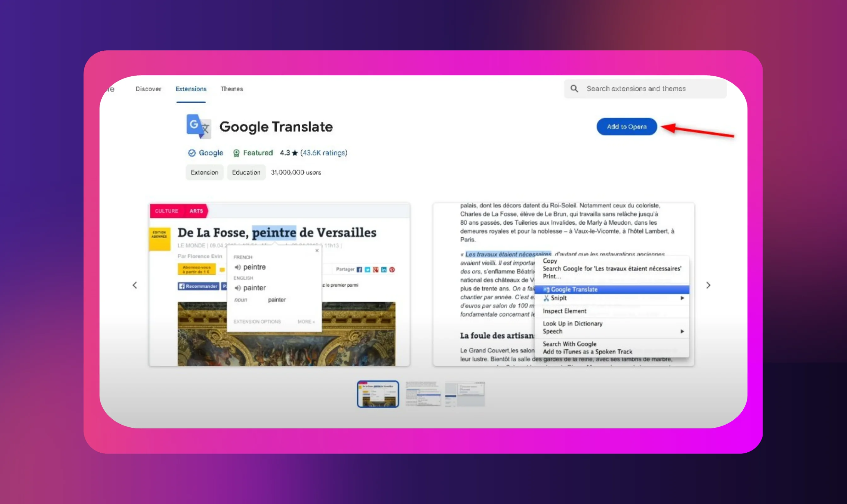Choose Copy from the context menu

click(x=550, y=261)
